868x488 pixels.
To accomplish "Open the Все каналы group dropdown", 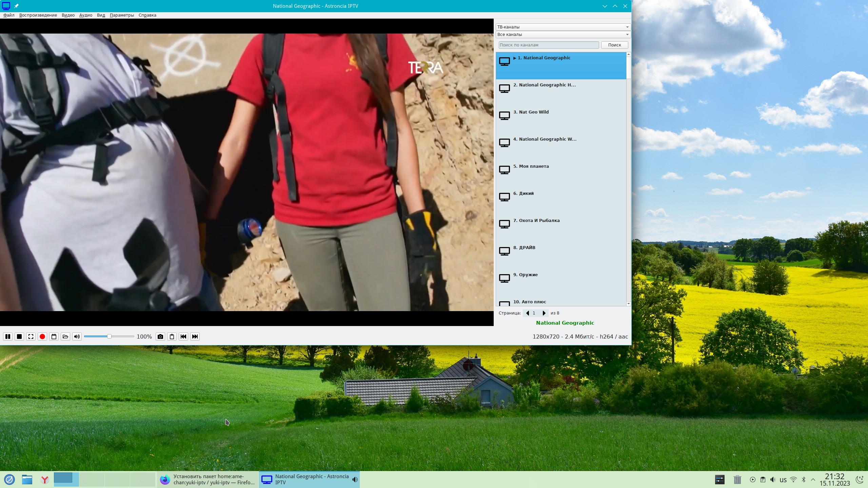I will (x=563, y=34).
